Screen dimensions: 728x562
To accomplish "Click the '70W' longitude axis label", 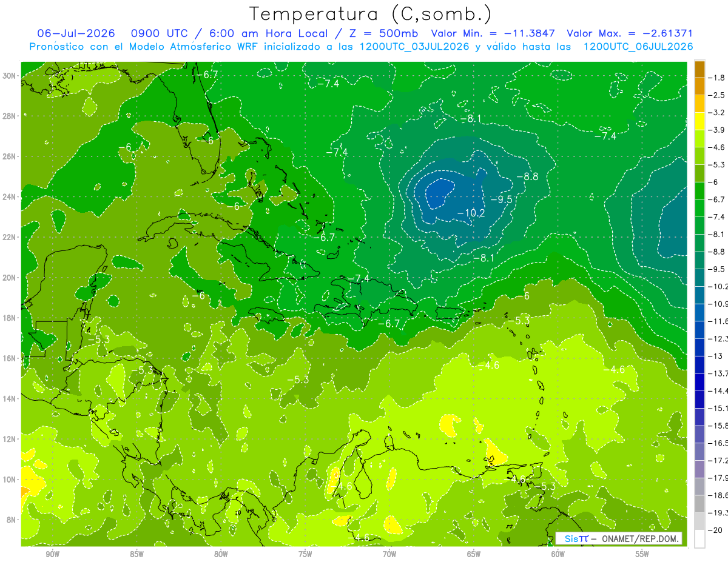I will tap(389, 554).
